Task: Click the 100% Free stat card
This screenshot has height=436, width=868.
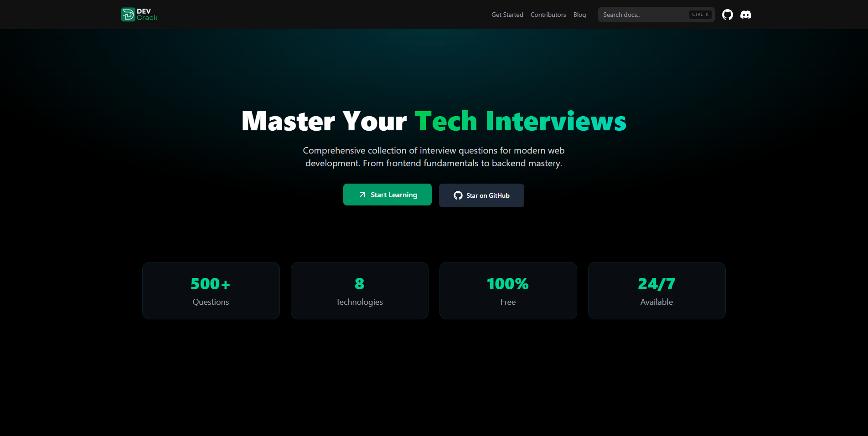Action: coord(508,291)
